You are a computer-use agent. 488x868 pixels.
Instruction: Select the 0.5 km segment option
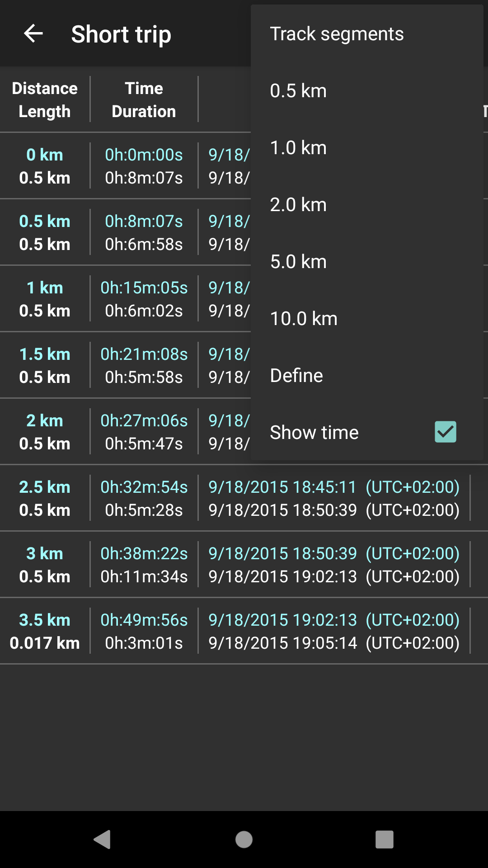[298, 91]
